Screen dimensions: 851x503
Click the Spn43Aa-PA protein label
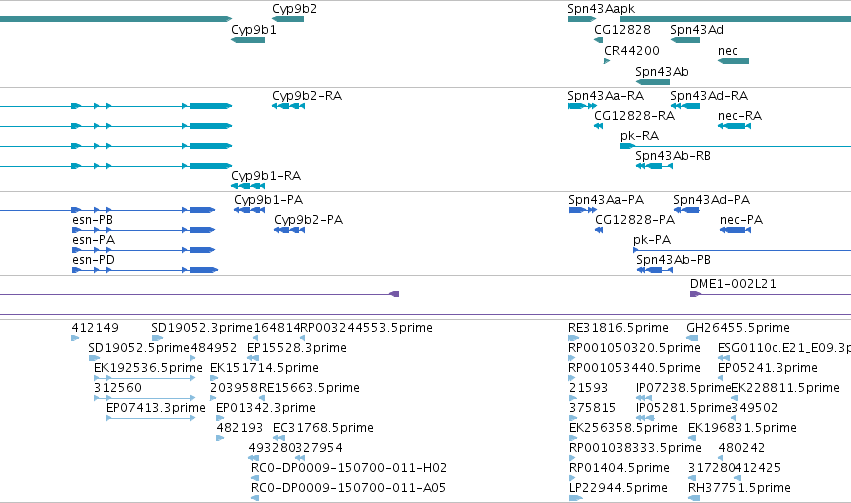606,200
